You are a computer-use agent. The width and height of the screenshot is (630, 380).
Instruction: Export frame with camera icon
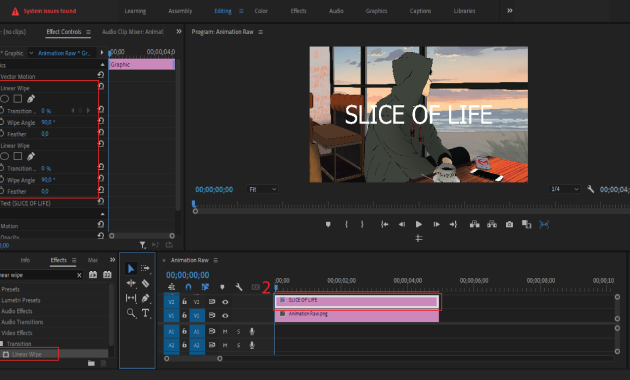509,224
